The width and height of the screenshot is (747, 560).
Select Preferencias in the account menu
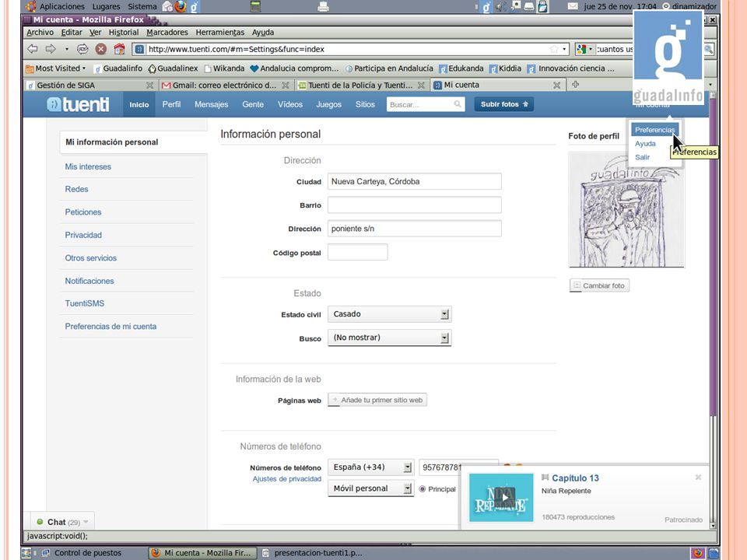click(655, 130)
